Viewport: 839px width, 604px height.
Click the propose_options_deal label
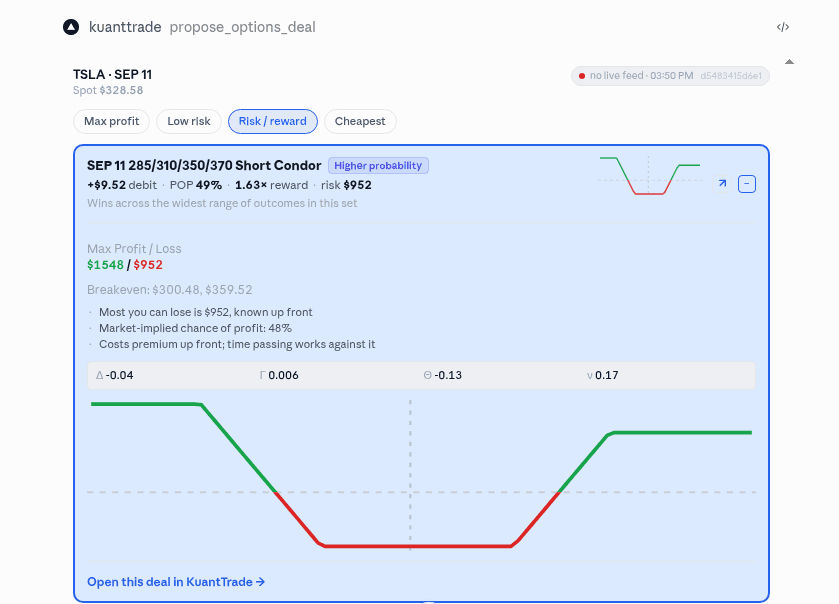[x=242, y=27]
